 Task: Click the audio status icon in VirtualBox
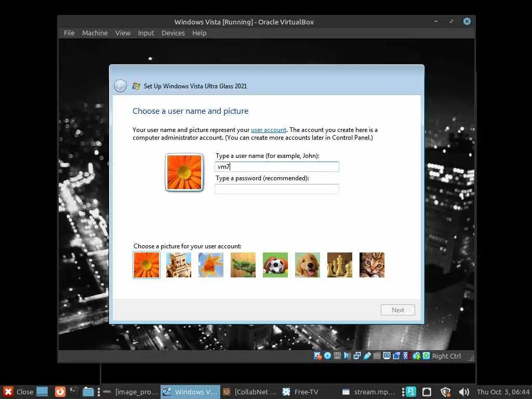(x=347, y=356)
